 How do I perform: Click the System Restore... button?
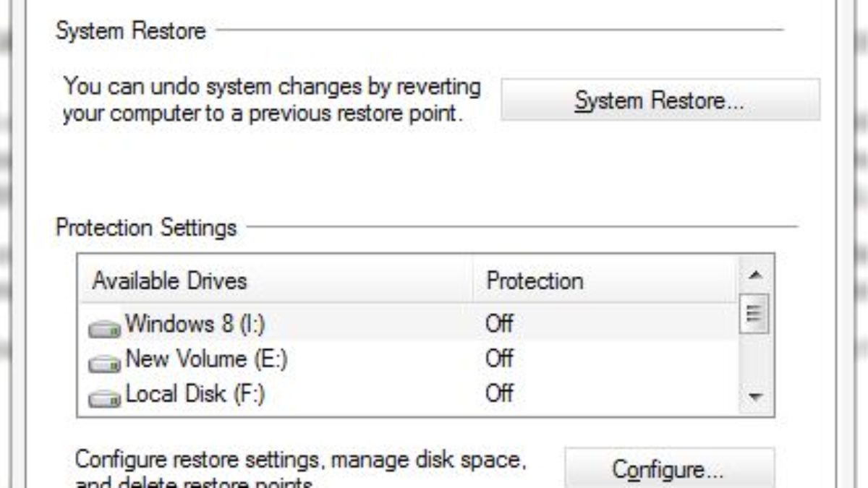[x=660, y=100]
